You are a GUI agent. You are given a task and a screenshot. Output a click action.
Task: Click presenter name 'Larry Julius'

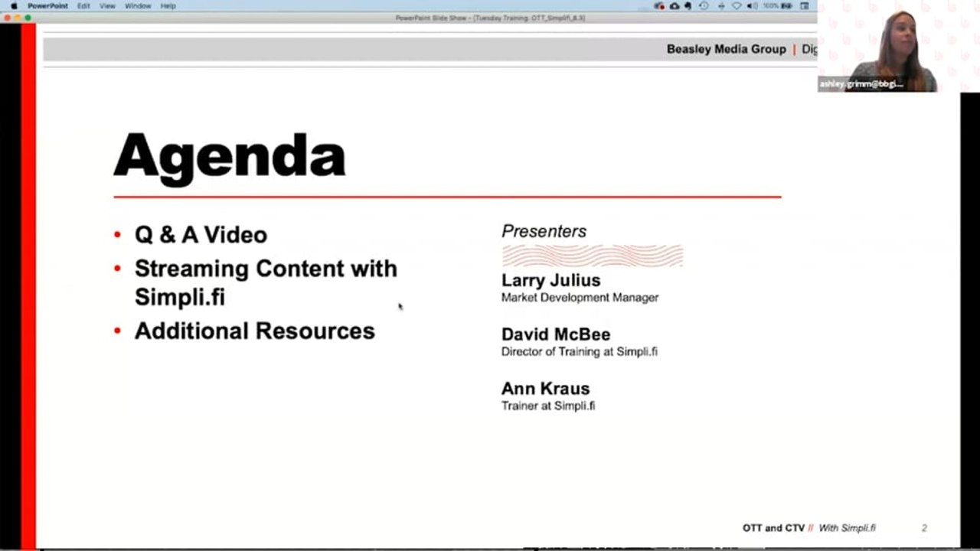(x=550, y=280)
